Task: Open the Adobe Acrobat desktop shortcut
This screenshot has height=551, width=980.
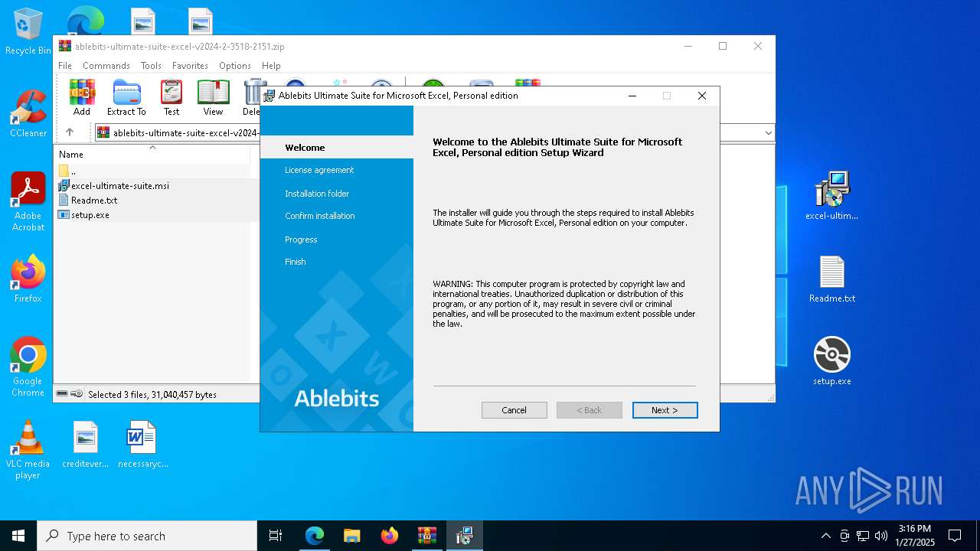Action: click(28, 202)
